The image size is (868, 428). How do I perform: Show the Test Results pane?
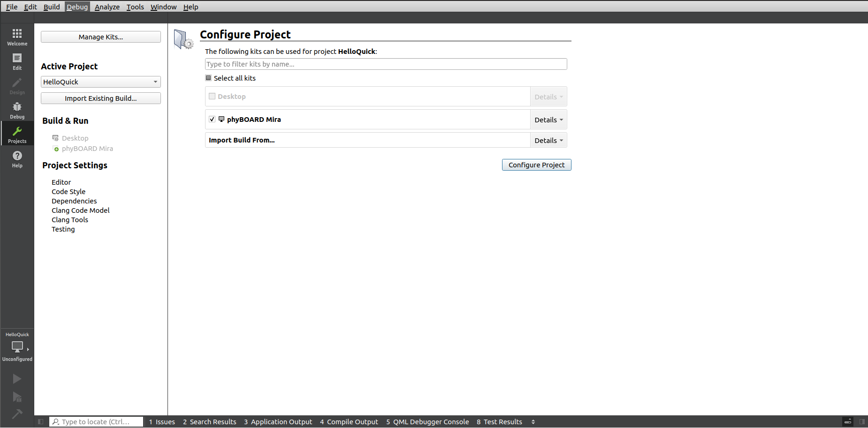(x=499, y=421)
